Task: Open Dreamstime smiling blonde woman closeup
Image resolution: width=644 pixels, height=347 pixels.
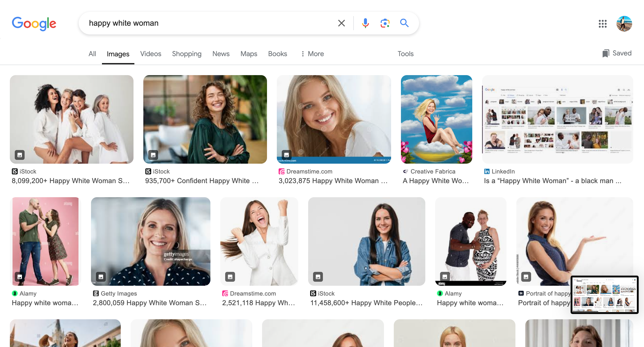Action: click(334, 119)
